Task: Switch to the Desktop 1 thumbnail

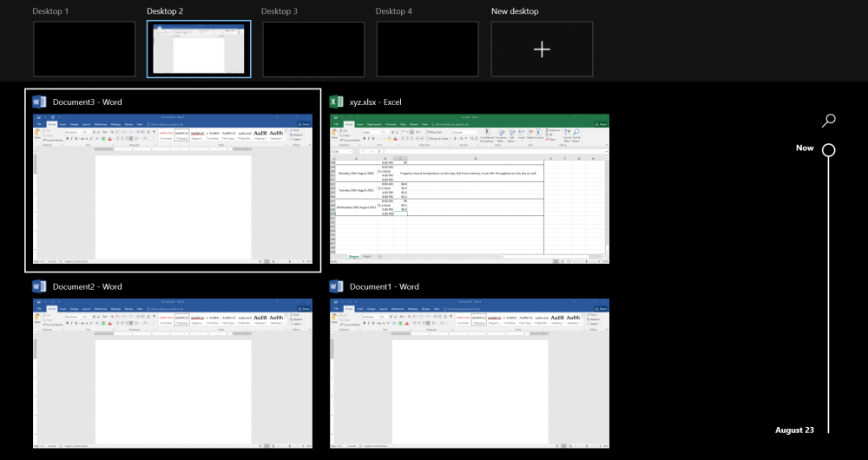Action: [x=84, y=49]
